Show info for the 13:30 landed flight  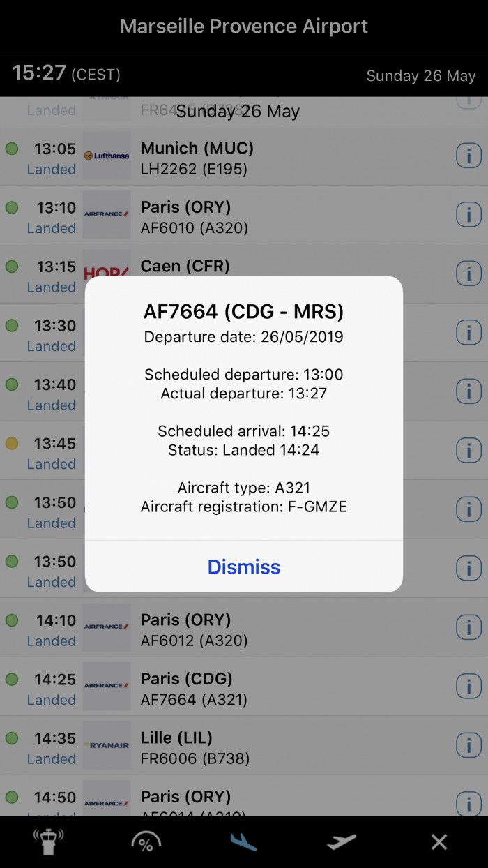point(468,334)
